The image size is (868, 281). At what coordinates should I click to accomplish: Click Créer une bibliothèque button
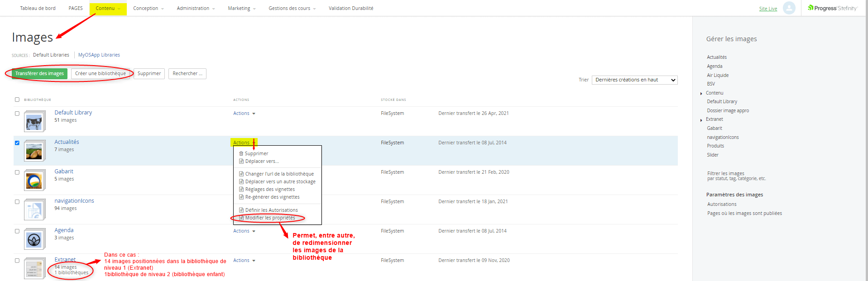pyautogui.click(x=101, y=74)
